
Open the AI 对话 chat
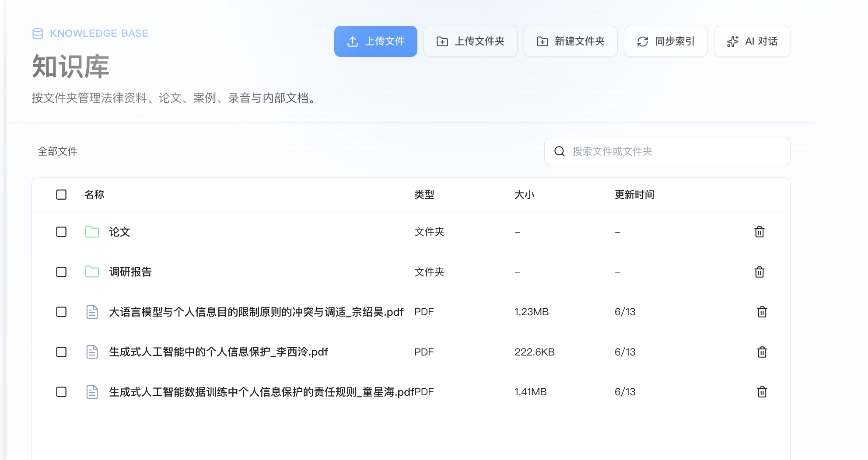point(752,41)
